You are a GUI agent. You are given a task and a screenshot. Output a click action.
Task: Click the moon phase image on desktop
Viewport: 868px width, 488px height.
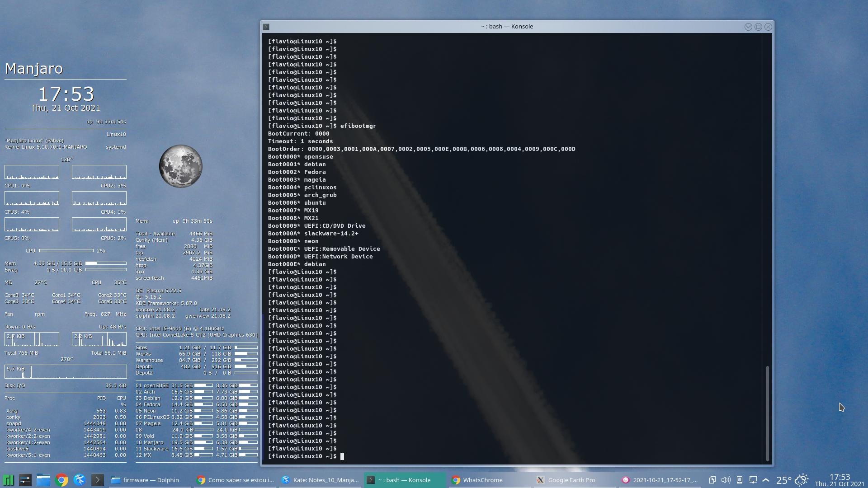coord(180,166)
